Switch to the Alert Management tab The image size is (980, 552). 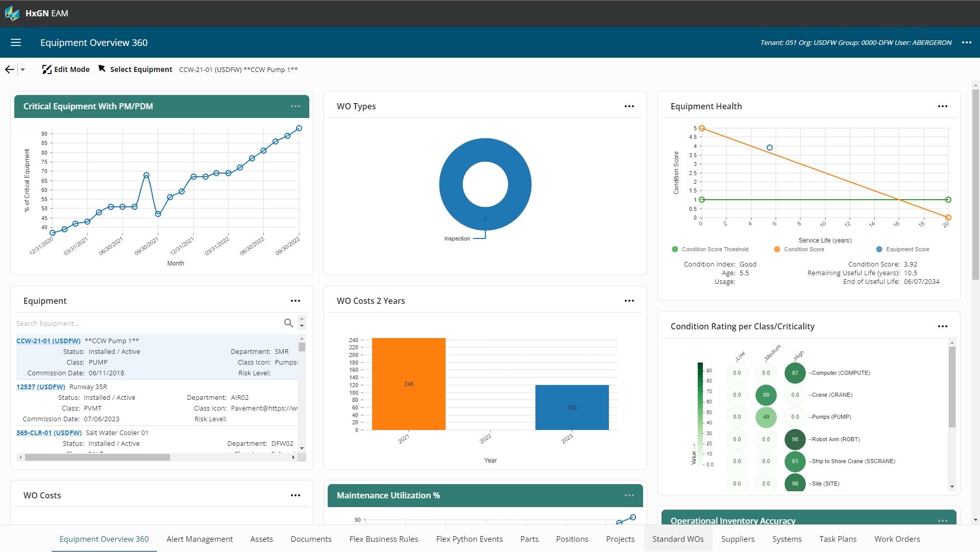coord(199,539)
